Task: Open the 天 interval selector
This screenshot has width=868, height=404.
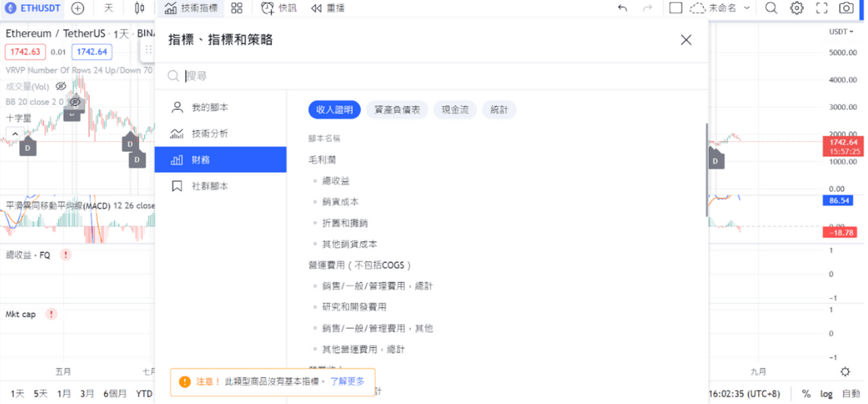Action: [109, 8]
